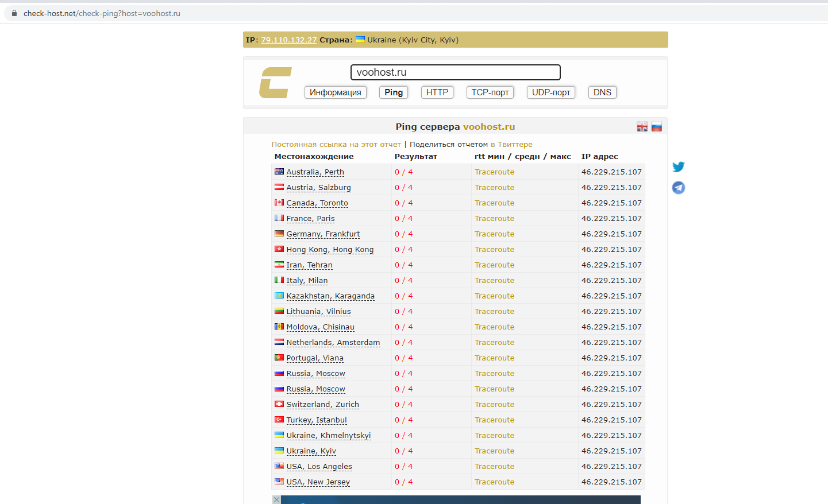Open the Iran, Tehran location link

click(x=310, y=265)
